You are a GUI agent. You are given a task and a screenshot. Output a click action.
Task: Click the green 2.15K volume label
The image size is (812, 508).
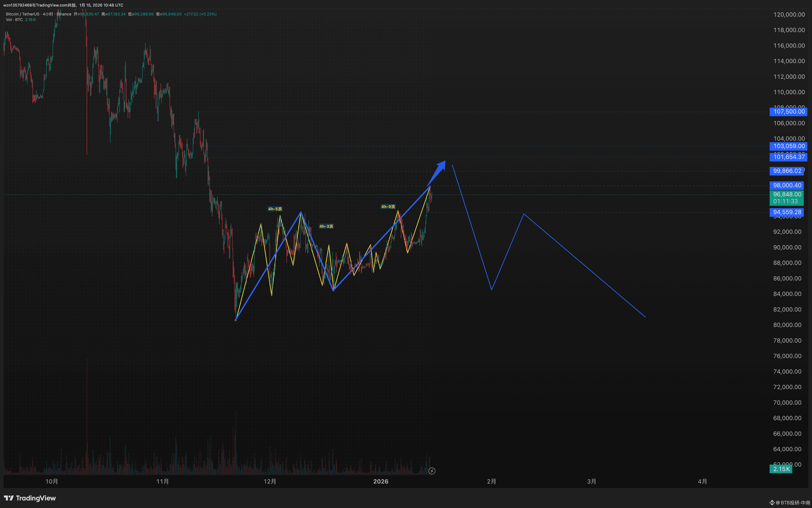781,469
